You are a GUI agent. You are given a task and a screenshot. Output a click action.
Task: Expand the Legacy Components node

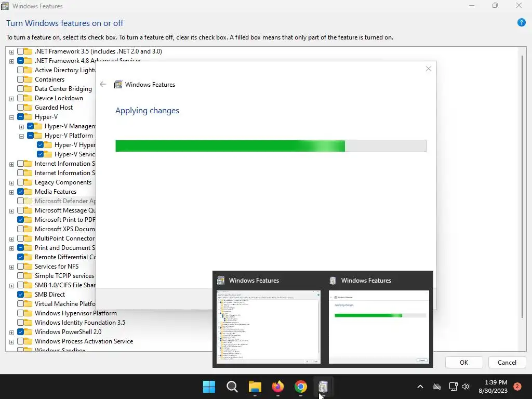coord(11,183)
